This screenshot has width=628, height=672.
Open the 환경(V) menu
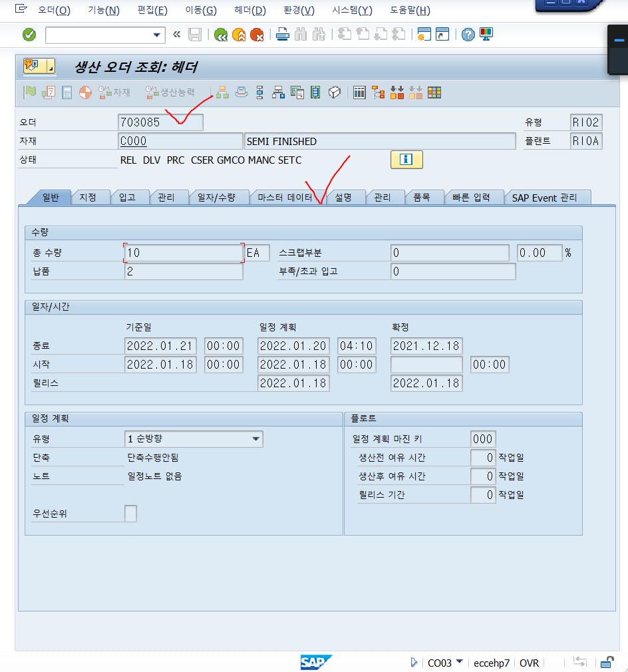point(299,10)
